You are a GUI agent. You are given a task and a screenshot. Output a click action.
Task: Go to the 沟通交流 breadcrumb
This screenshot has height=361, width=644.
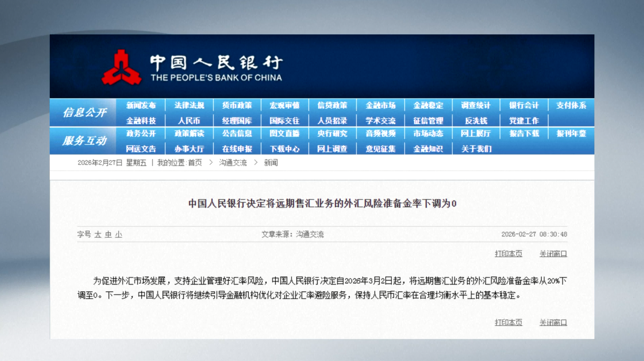(x=233, y=163)
